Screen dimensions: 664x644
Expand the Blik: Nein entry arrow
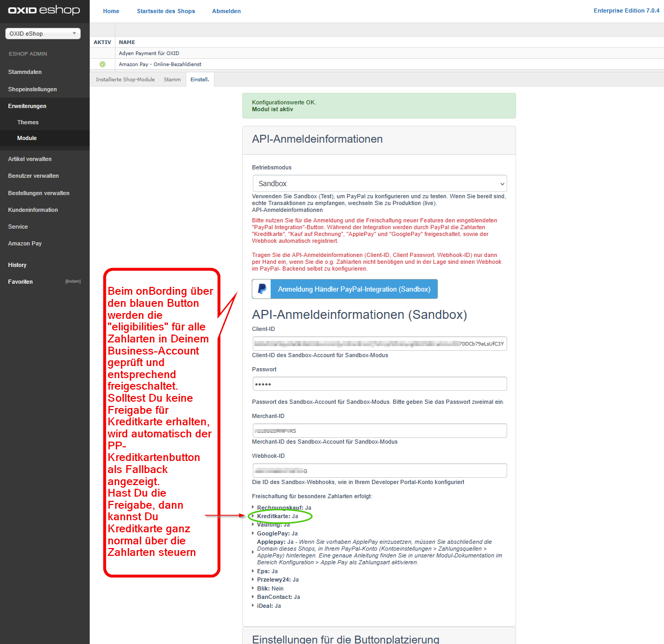[x=253, y=588]
